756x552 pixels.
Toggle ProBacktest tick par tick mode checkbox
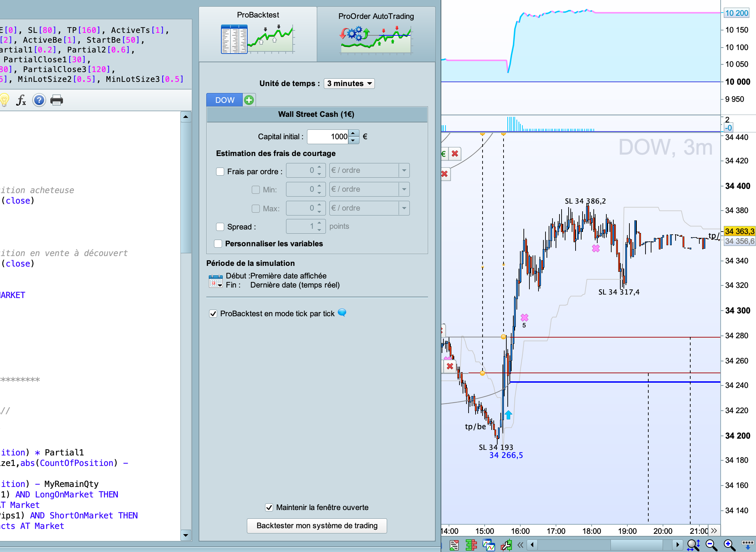click(x=213, y=313)
